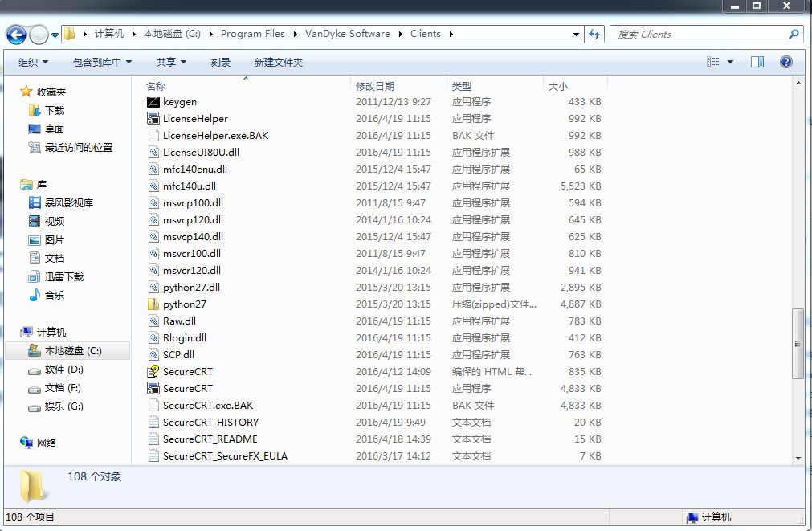
Task: Click the Burn toolbar button
Action: (221, 62)
